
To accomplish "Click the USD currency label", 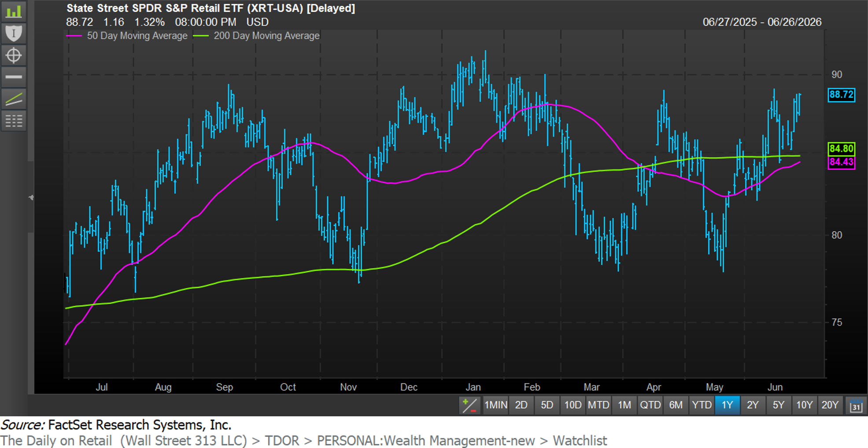I will pyautogui.click(x=257, y=22).
